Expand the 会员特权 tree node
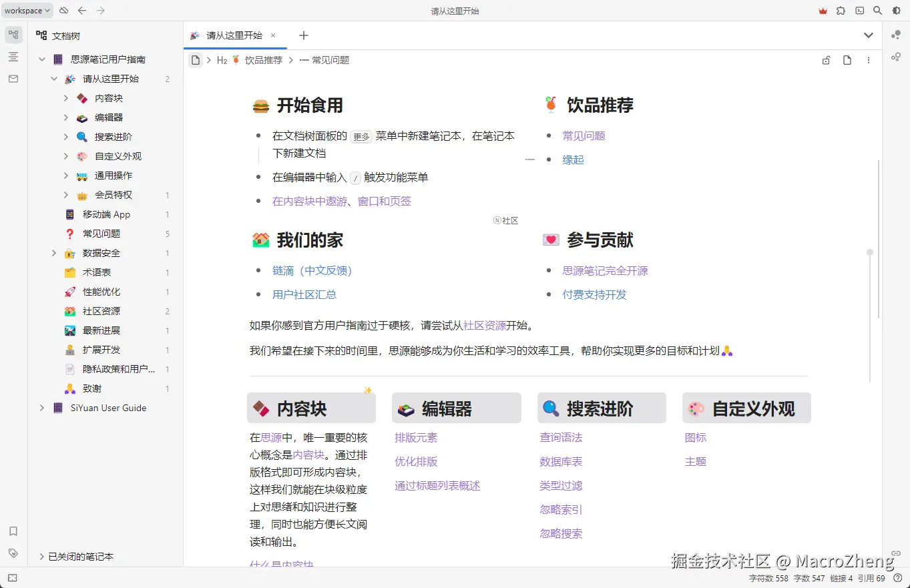 coord(66,195)
